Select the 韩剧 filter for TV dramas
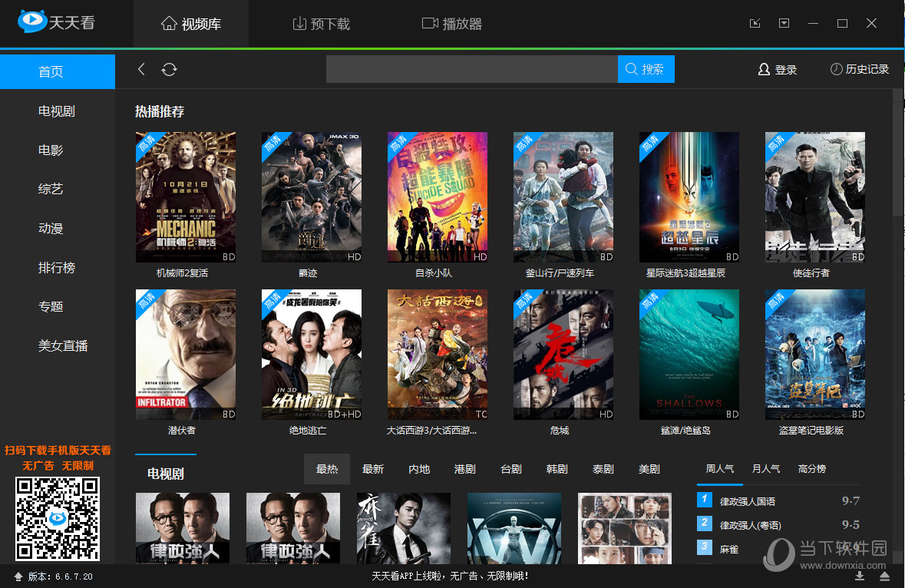905x588 pixels. (x=557, y=469)
